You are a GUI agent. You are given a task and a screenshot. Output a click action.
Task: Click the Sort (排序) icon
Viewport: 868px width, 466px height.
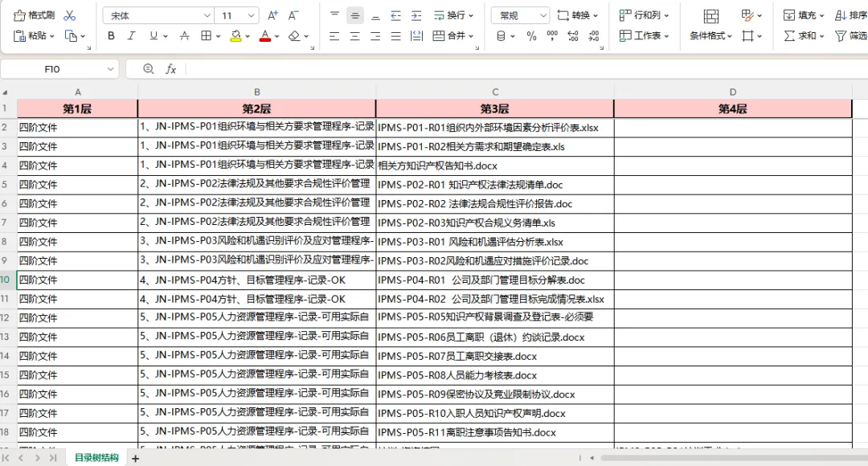(x=841, y=15)
